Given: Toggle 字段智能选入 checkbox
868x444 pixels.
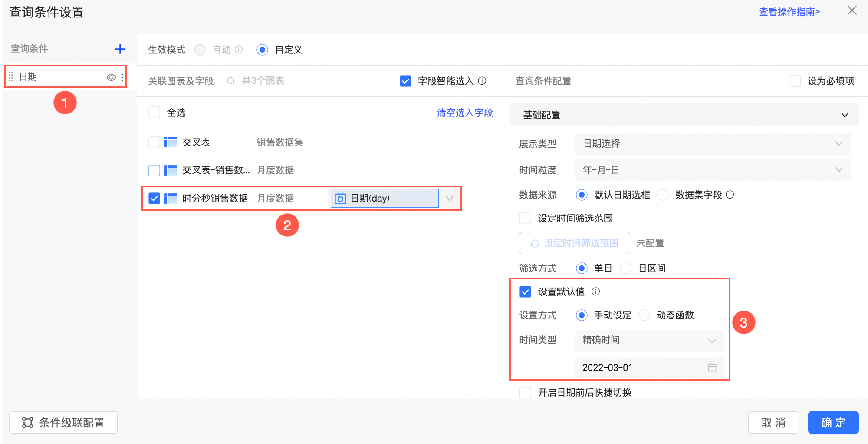Looking at the screenshot, I should click(405, 81).
